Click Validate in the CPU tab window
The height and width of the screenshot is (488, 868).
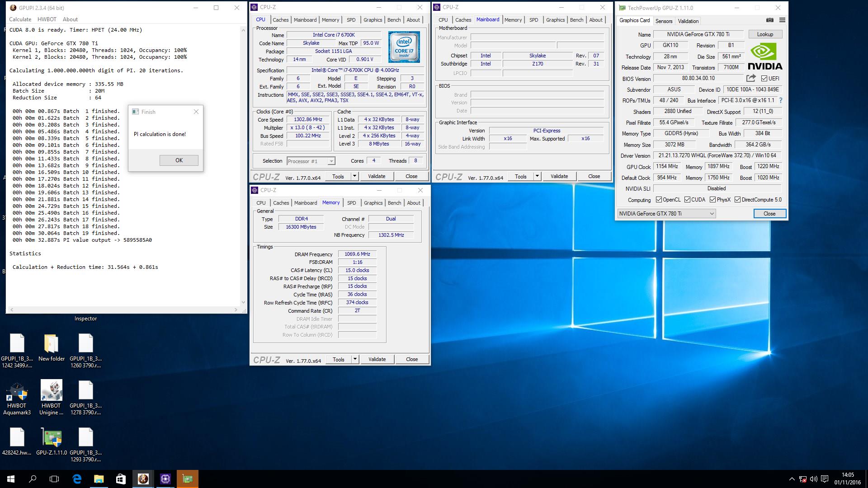tap(377, 177)
